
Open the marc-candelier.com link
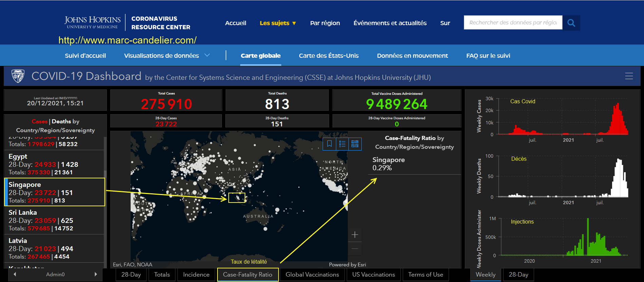coord(128,40)
